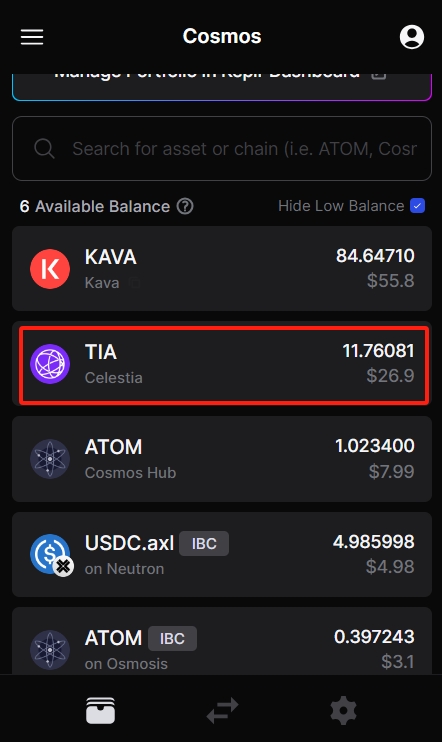The height and width of the screenshot is (742, 442).
Task: Select the TIA Celestia balance row
Action: (x=224, y=365)
